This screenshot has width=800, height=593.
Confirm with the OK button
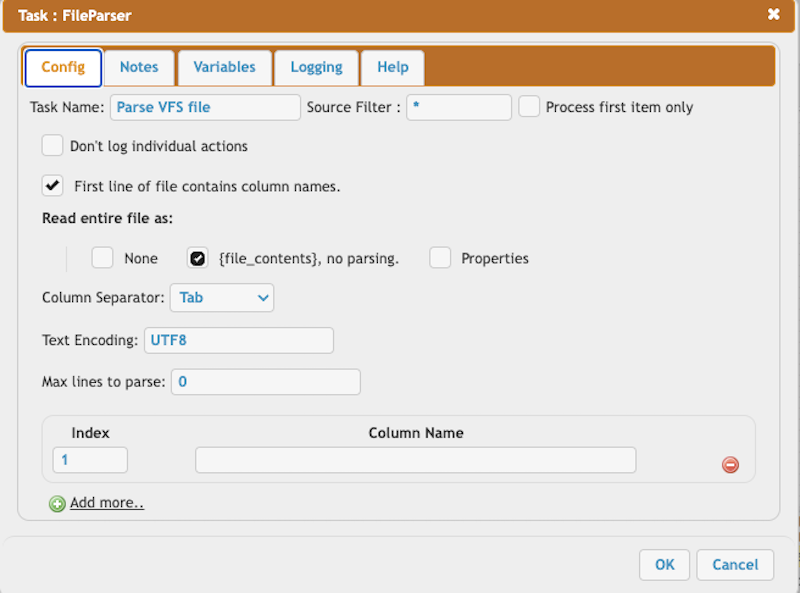[x=664, y=565]
